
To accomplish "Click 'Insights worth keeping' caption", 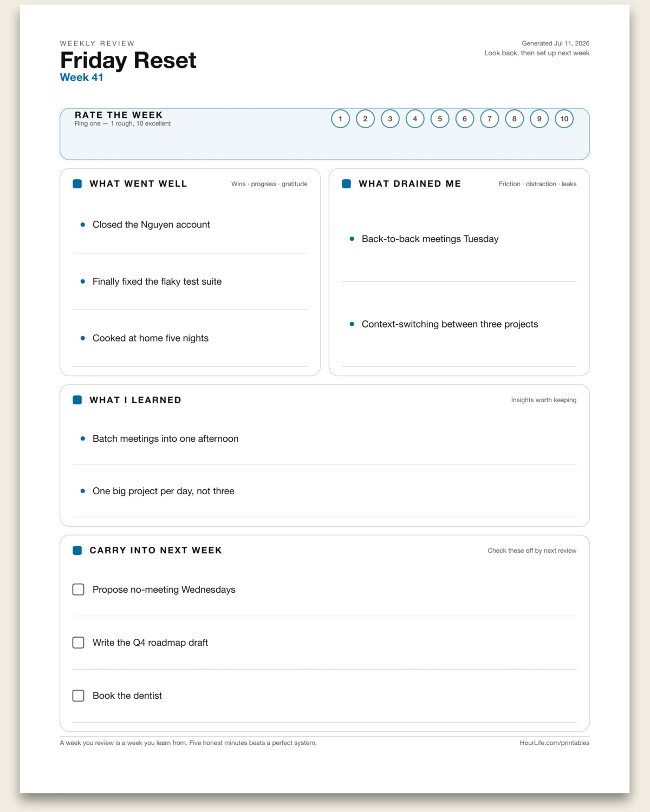I will tap(544, 400).
